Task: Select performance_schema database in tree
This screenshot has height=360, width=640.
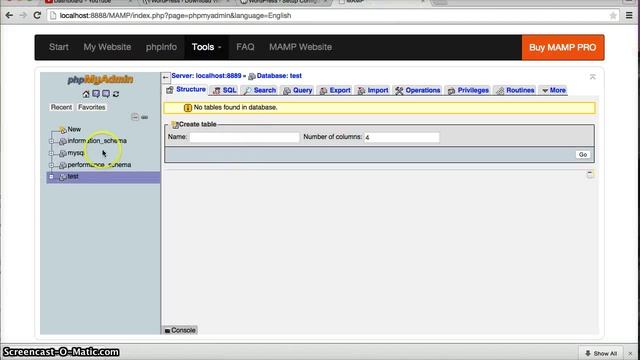Action: click(99, 165)
